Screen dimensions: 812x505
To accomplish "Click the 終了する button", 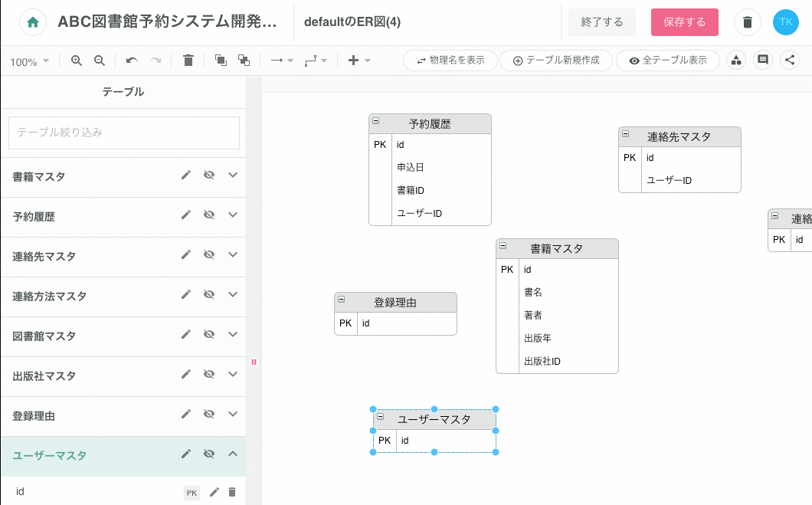I will pos(602,22).
